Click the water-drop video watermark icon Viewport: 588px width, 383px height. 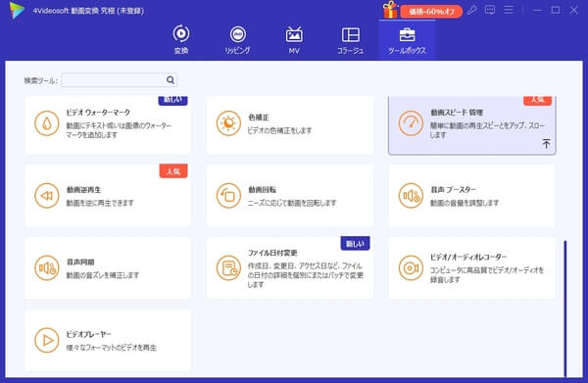[47, 123]
